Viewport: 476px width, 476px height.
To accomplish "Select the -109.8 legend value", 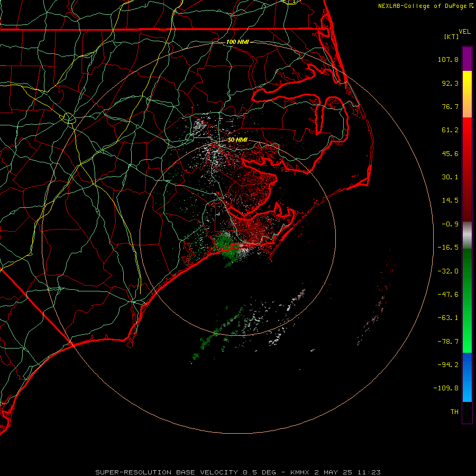I will pos(446,388).
